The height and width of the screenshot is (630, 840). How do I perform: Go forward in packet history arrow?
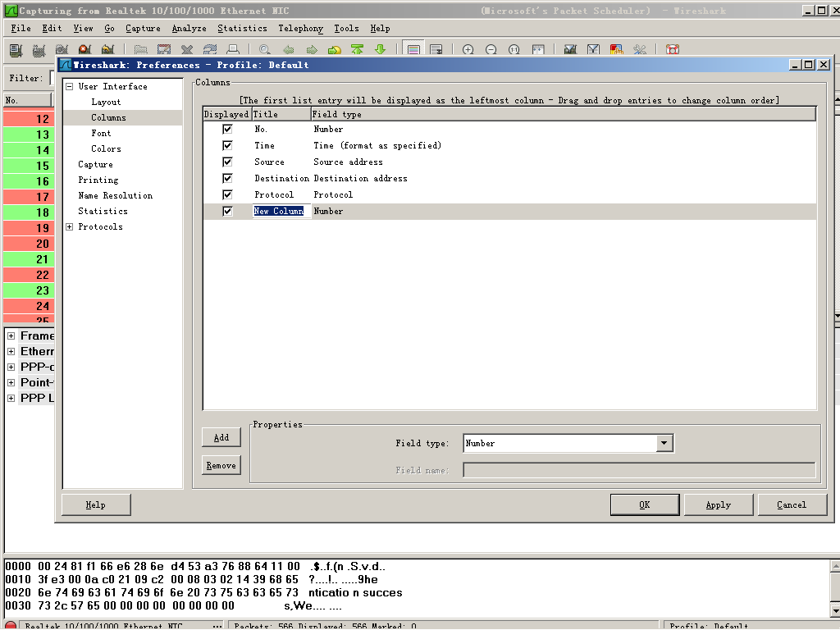[311, 50]
